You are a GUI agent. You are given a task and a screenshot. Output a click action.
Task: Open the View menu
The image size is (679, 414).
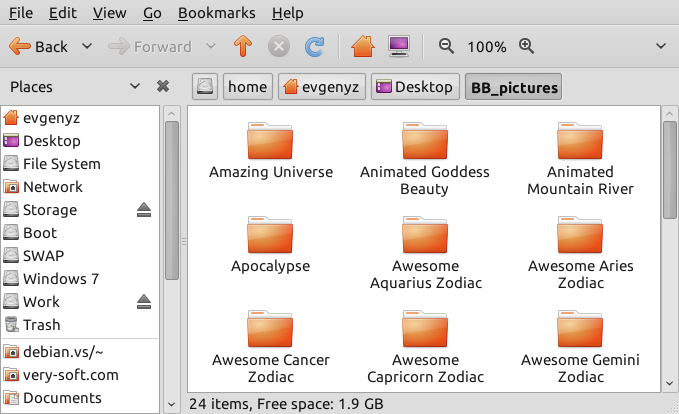(x=109, y=14)
